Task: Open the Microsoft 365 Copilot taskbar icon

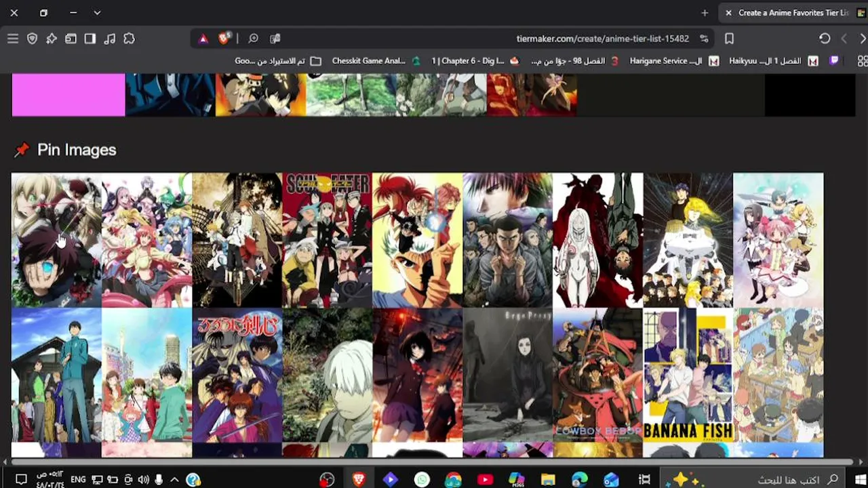Action: coord(517,480)
